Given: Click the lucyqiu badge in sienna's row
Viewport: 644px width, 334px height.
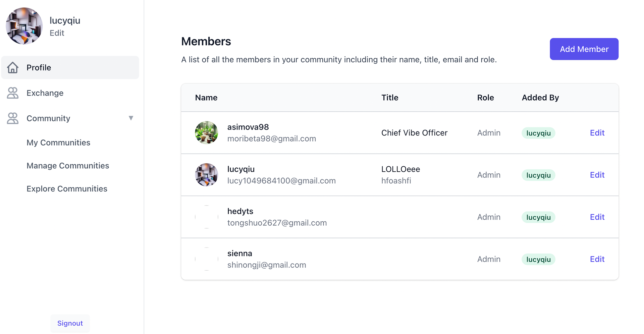Looking at the screenshot, I should [538, 259].
